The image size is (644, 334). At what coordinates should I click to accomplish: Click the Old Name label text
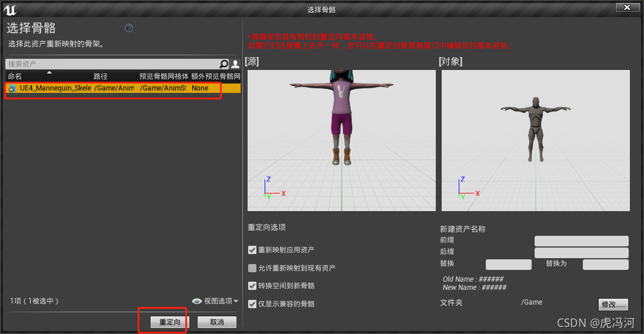tap(473, 279)
